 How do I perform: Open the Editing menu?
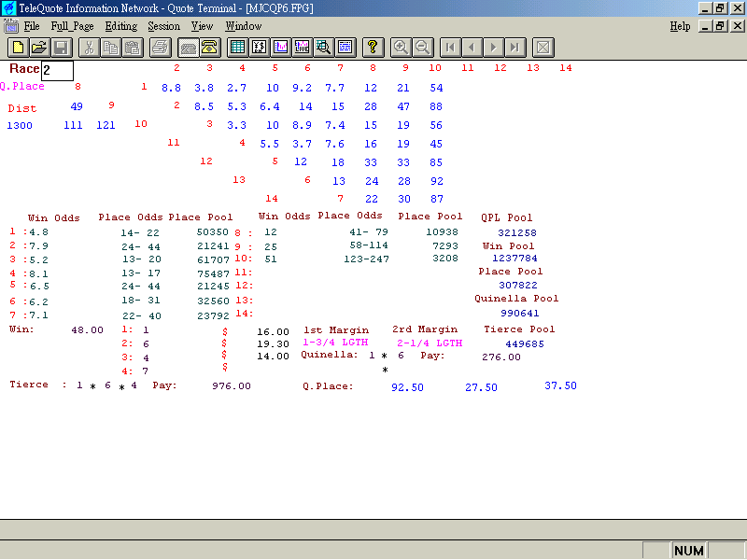121,26
